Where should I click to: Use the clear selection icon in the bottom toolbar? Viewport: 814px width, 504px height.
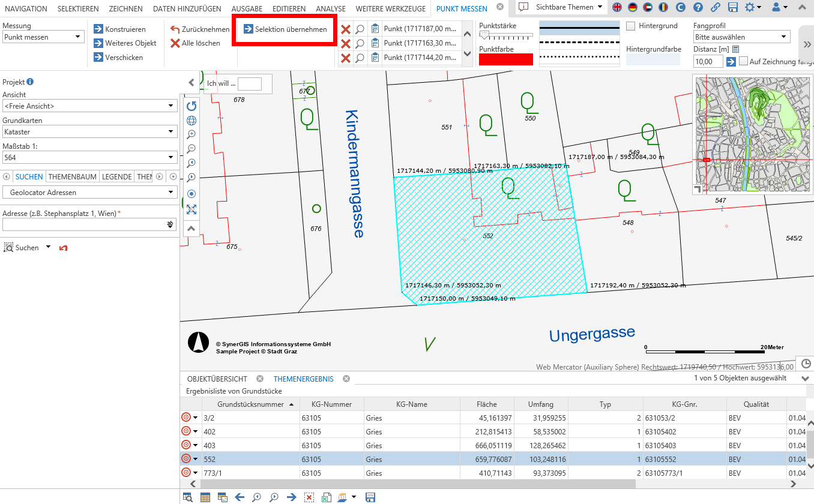click(x=309, y=497)
